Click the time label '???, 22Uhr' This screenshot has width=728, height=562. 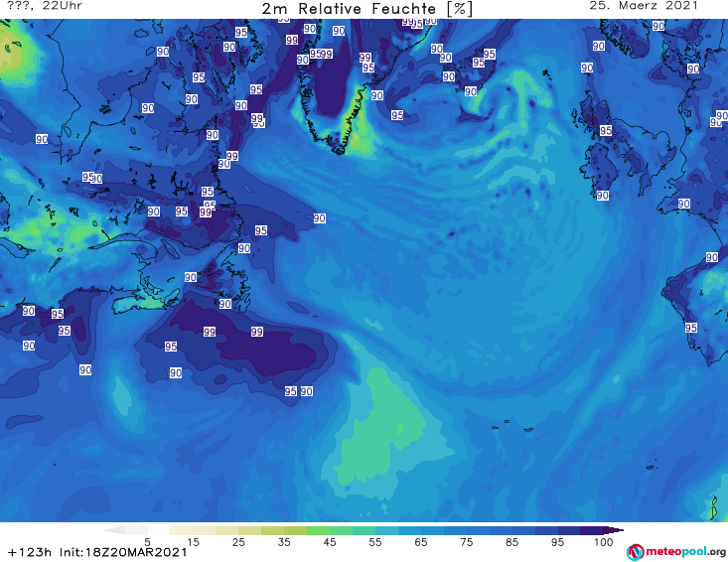[x=45, y=6]
